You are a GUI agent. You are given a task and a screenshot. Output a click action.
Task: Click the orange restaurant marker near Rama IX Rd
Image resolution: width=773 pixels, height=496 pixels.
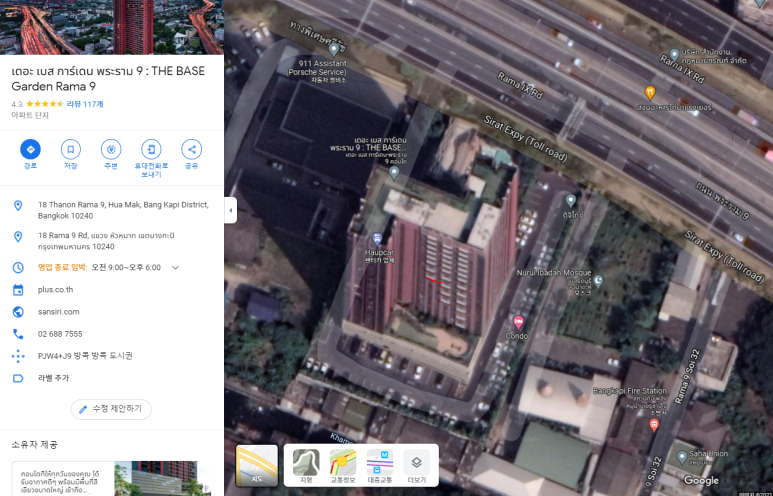650,92
